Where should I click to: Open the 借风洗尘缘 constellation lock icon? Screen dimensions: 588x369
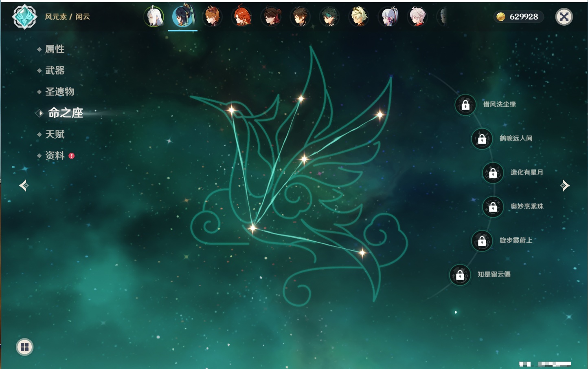(x=465, y=105)
